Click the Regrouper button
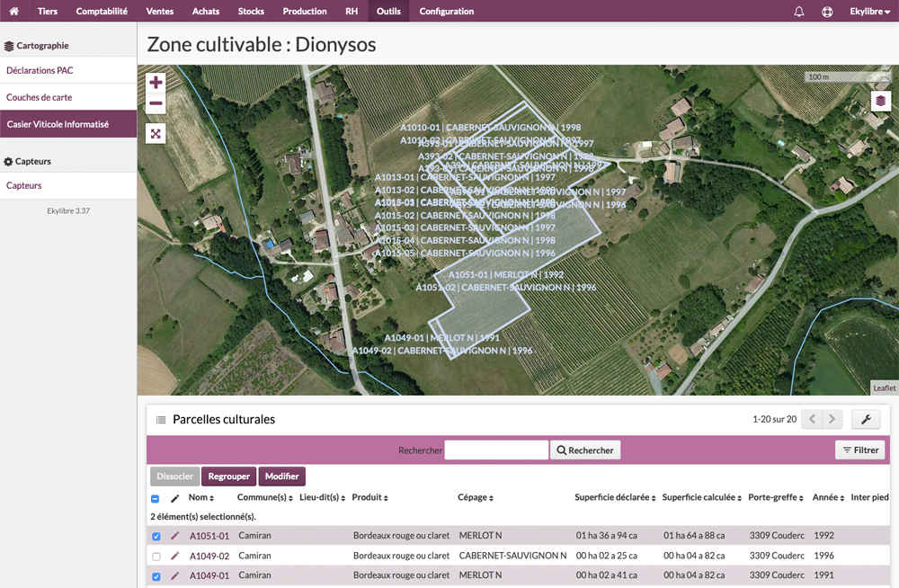The height and width of the screenshot is (588, 899). (x=228, y=477)
